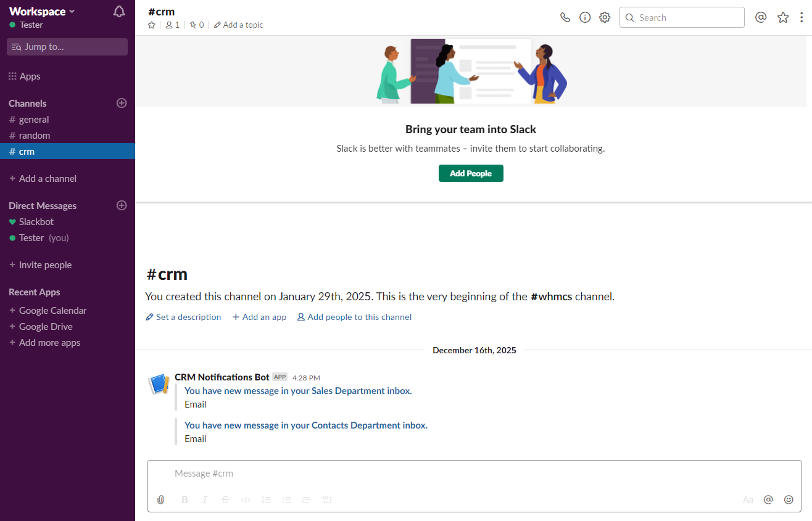Toggle italic formatting in composer
Viewport: 812px width, 521px height.
[x=205, y=499]
